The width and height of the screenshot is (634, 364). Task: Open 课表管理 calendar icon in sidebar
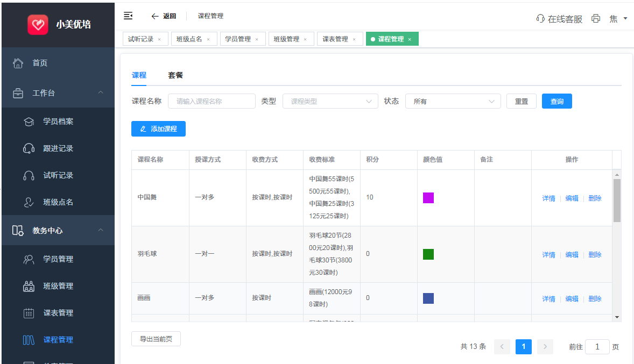coord(29,313)
